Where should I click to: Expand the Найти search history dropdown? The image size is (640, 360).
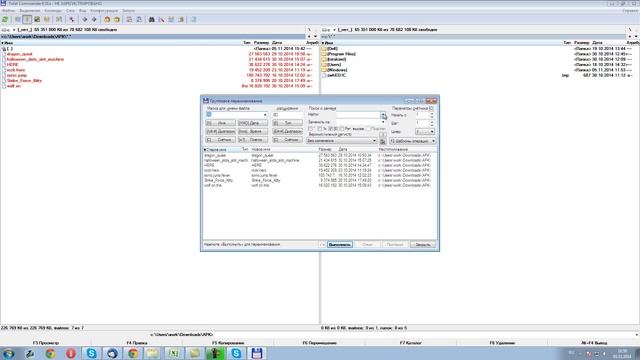pyautogui.click(x=383, y=115)
